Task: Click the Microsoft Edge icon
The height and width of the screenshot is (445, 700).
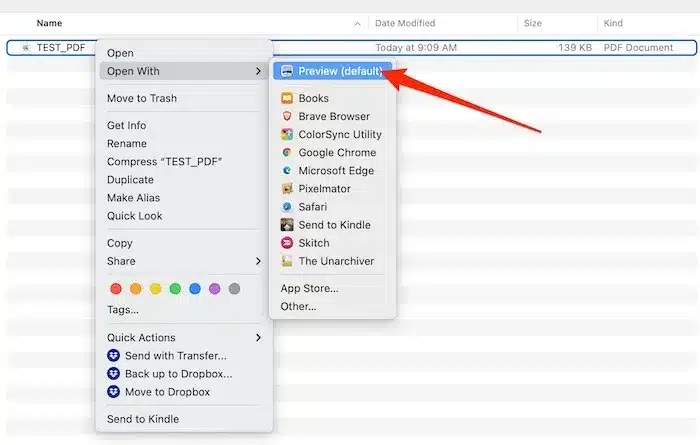Action: click(x=287, y=171)
